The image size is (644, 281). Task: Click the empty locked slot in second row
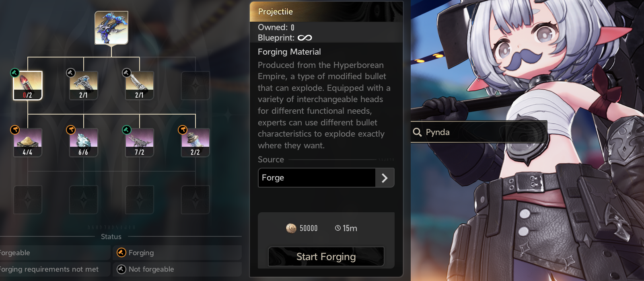click(195, 86)
